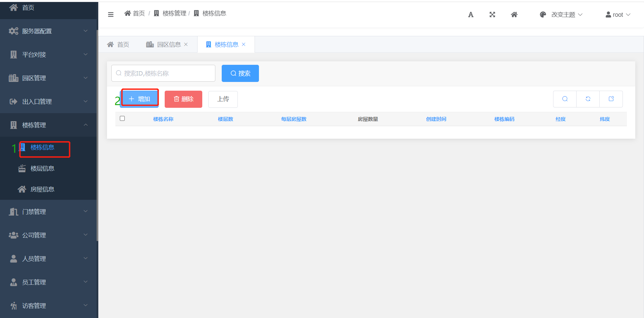Screen dimensions: 644x318
Task: Check the select-all table header checkbox
Action: [x=122, y=119]
